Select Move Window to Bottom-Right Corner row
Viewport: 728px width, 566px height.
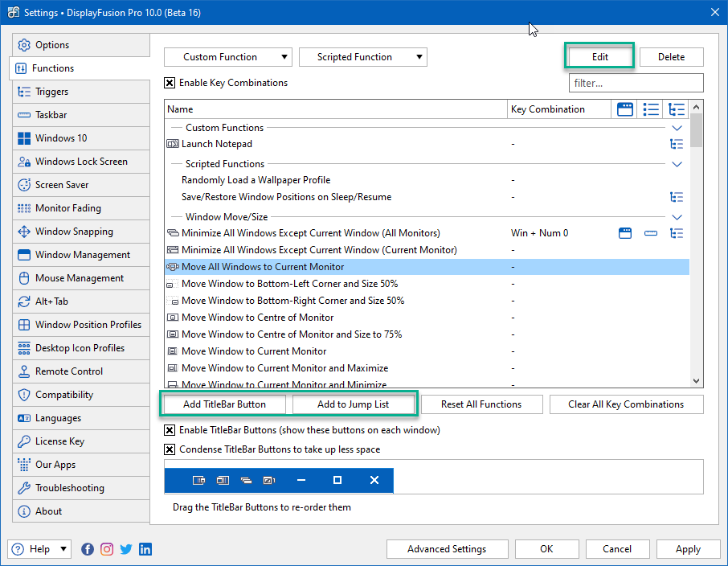coord(427,301)
